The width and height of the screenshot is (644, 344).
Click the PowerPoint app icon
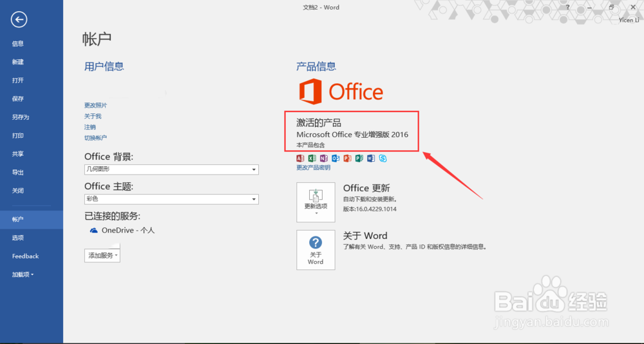click(348, 158)
